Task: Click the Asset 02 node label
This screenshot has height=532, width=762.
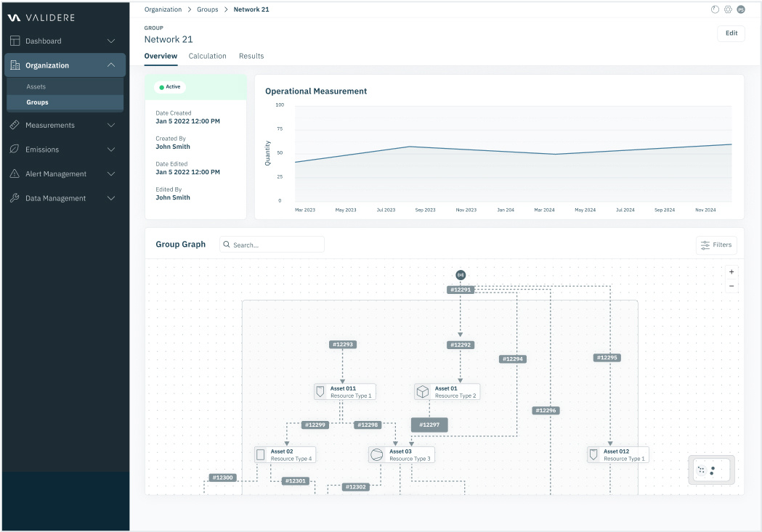Action: pyautogui.click(x=282, y=451)
